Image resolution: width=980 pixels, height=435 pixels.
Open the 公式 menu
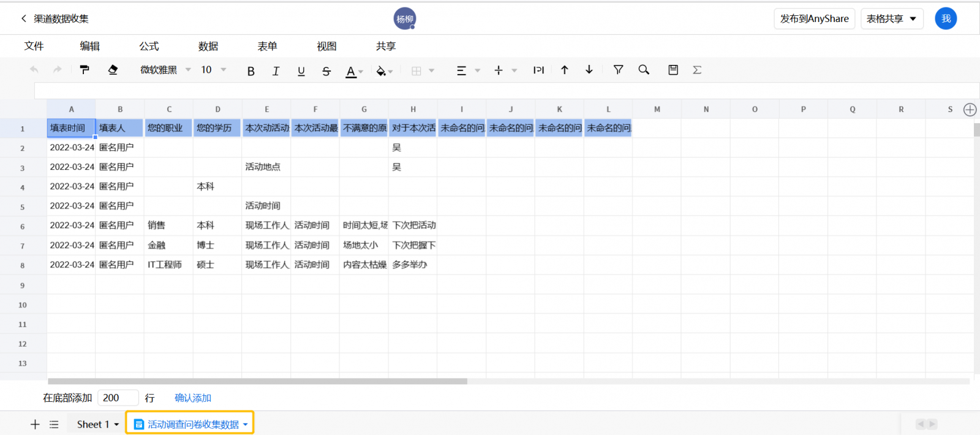pos(149,46)
